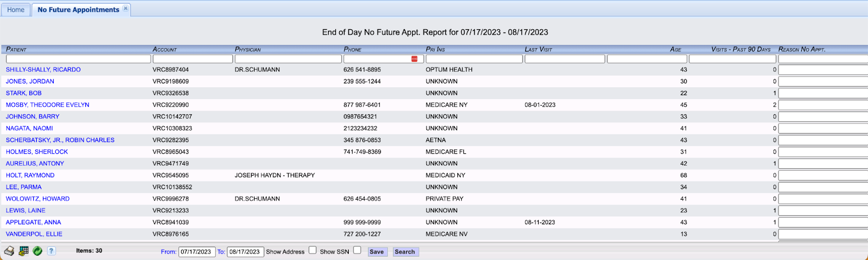Open patient SHILLY-SHALLY, RICARDO
This screenshot has height=260, width=868.
click(x=43, y=70)
